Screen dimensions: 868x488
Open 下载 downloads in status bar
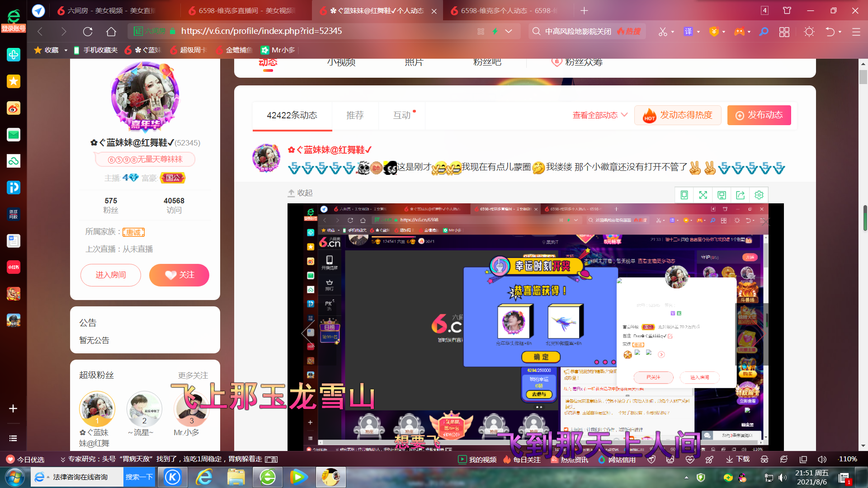(x=738, y=459)
